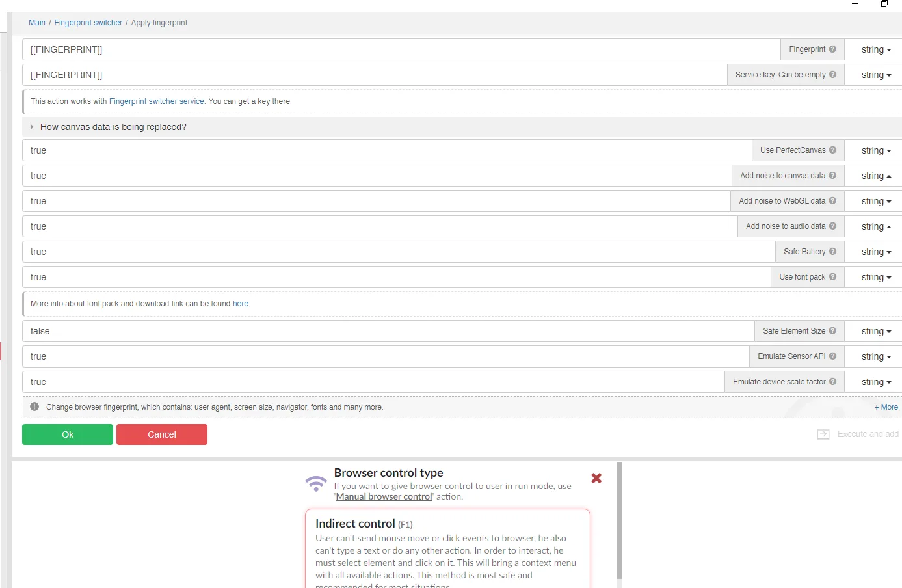The height and width of the screenshot is (588, 902).
Task: Click help icon beside Service key label
Action: tap(832, 75)
